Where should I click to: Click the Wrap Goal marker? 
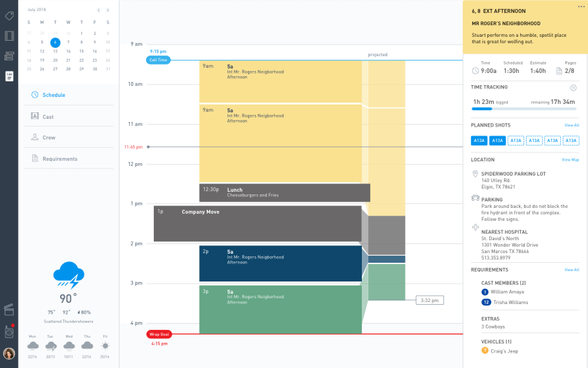coord(159,334)
